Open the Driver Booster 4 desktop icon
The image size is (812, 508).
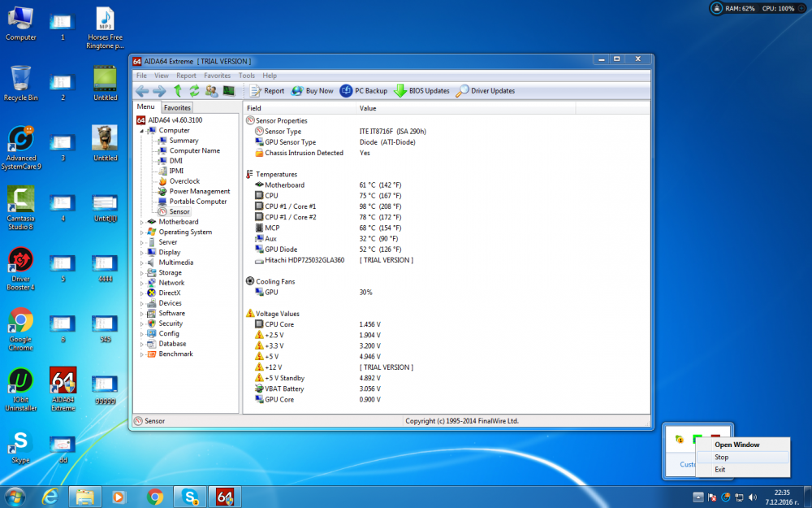point(21,269)
